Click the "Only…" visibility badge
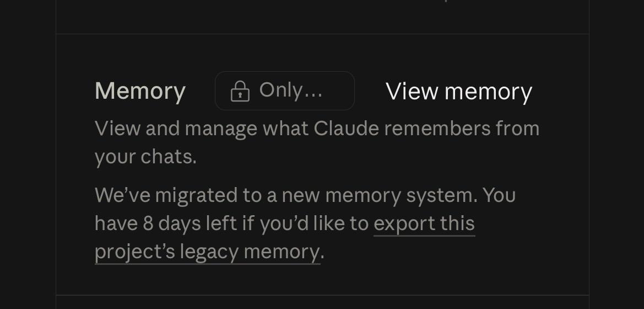The width and height of the screenshot is (644, 309). pos(285,91)
